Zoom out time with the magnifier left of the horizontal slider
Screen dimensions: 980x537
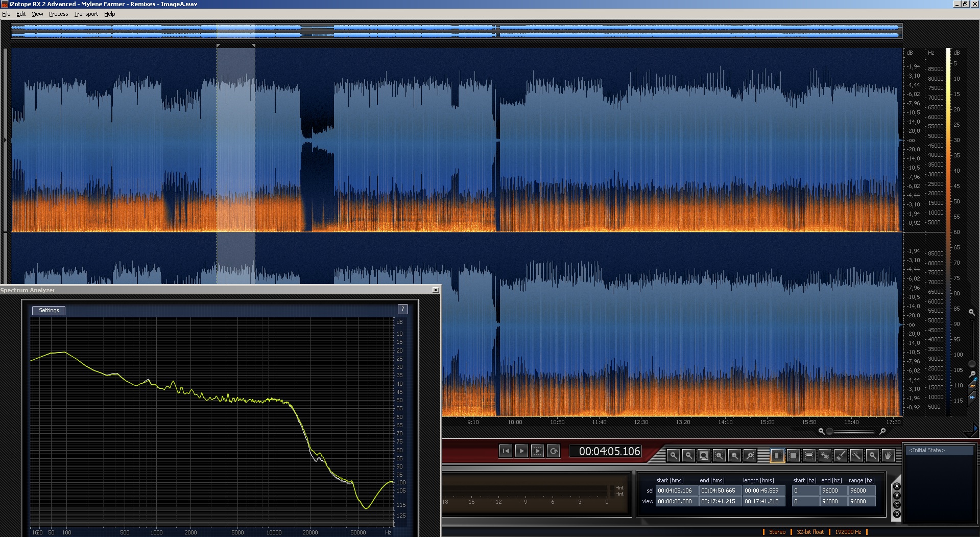(821, 432)
